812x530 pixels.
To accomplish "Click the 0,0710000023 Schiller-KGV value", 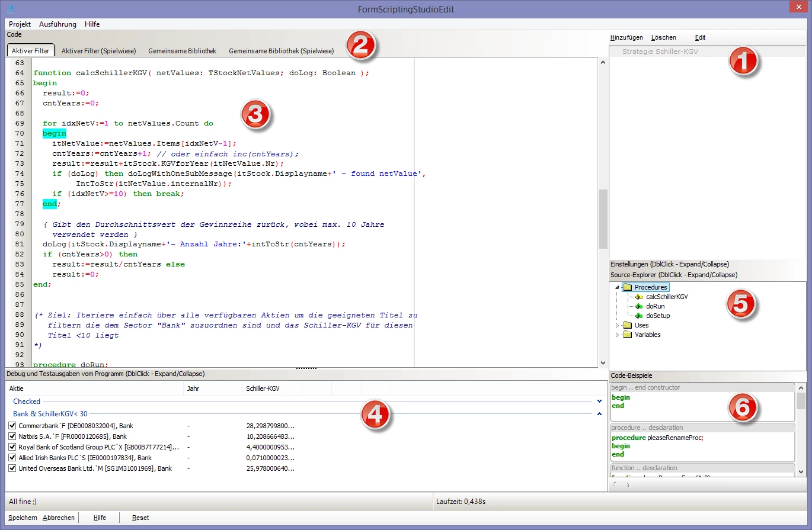I will (270, 458).
